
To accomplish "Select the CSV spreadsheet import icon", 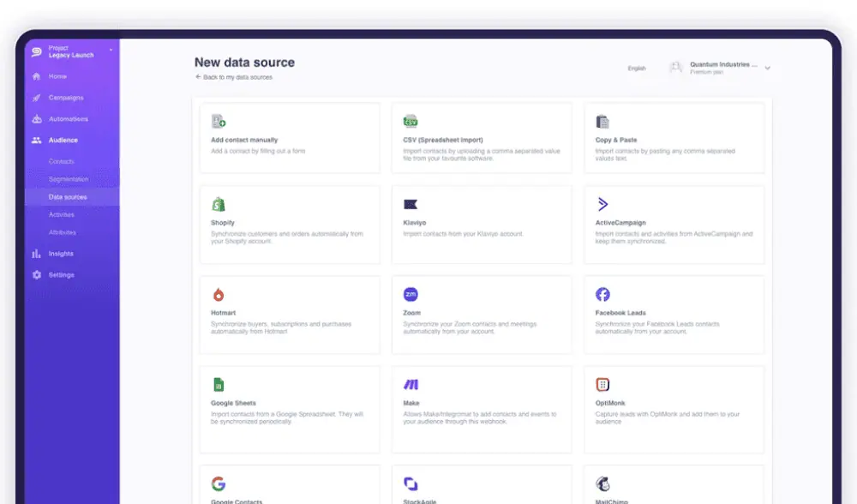I will [x=411, y=122].
